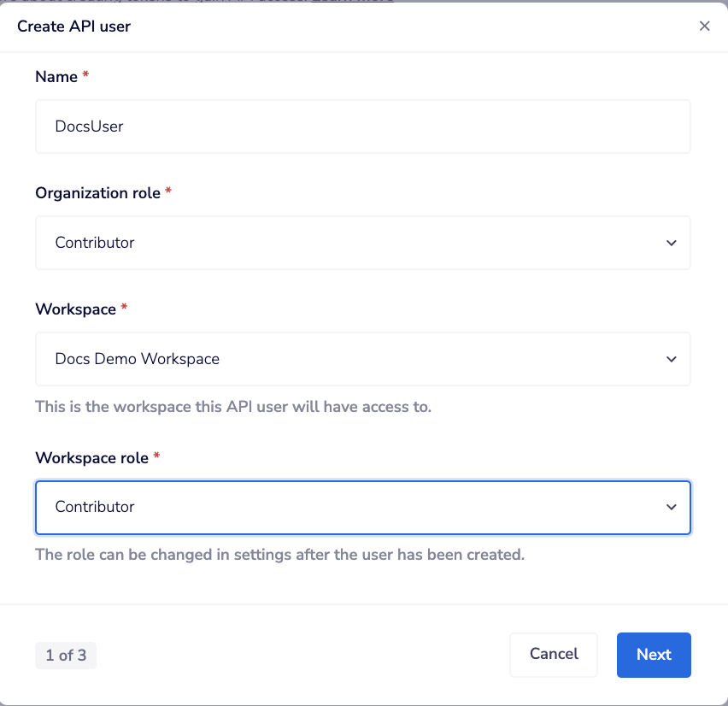Click the Create API user dialog title
Viewport: 728px width, 706px height.
[73, 26]
